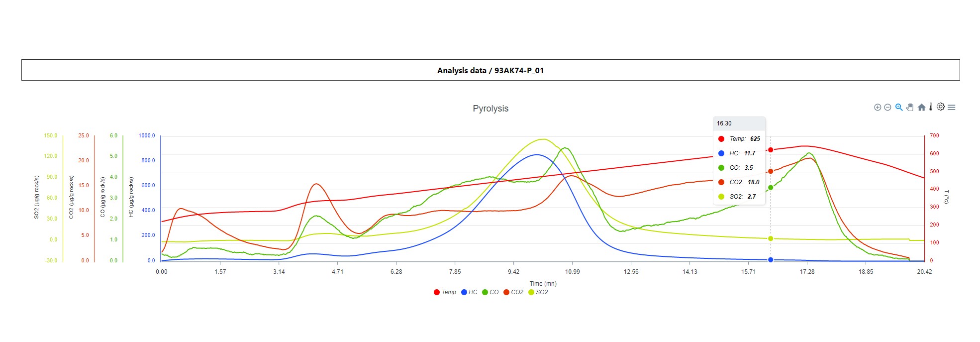The height and width of the screenshot is (342, 980).
Task: Click the Pyrolysis chart title
Action: pyautogui.click(x=490, y=109)
